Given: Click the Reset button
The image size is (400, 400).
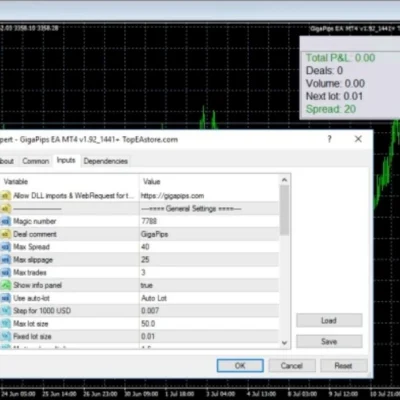Looking at the screenshot, I should (343, 366).
